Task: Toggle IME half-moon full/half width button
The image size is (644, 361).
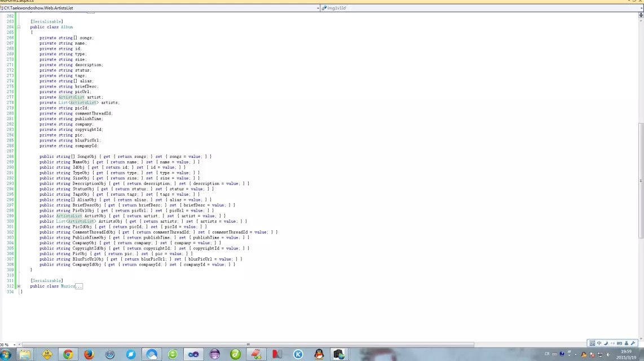Action: click(x=606, y=344)
